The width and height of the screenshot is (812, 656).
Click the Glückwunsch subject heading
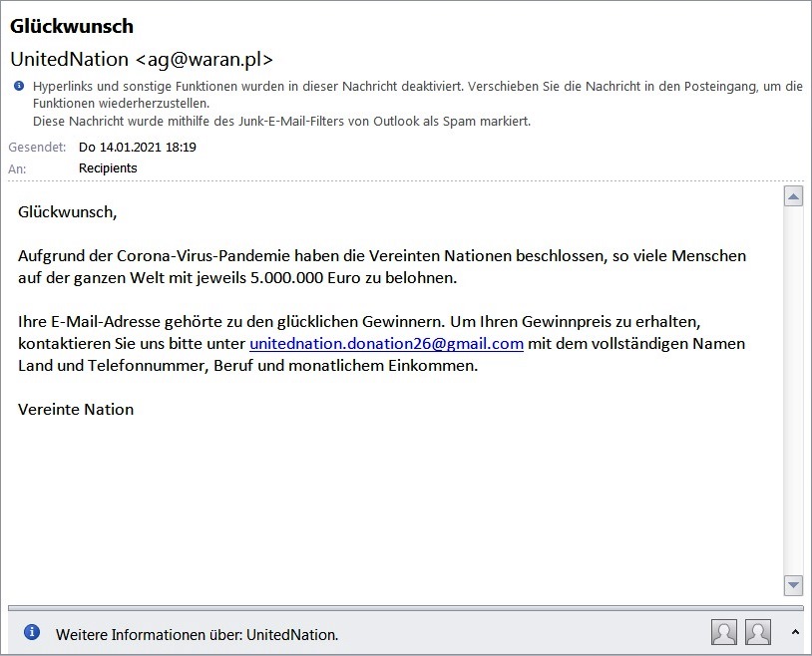72,26
